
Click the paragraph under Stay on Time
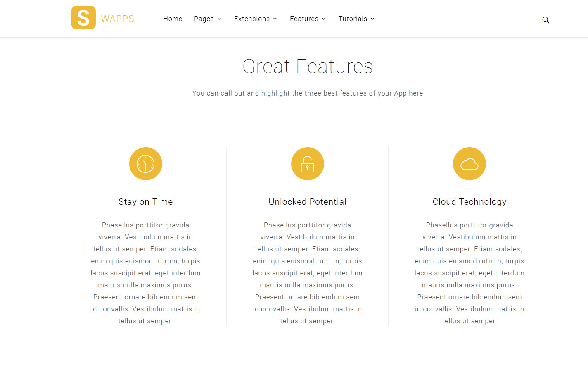tap(146, 273)
